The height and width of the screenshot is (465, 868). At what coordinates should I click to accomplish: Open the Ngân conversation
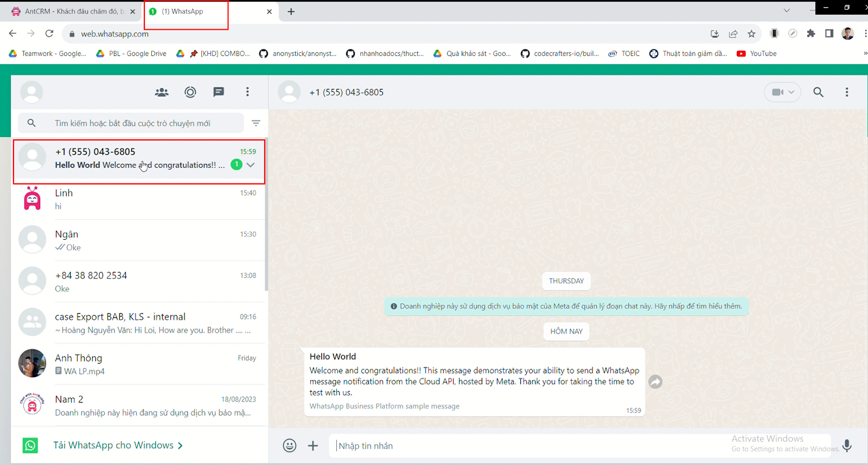[139, 240]
